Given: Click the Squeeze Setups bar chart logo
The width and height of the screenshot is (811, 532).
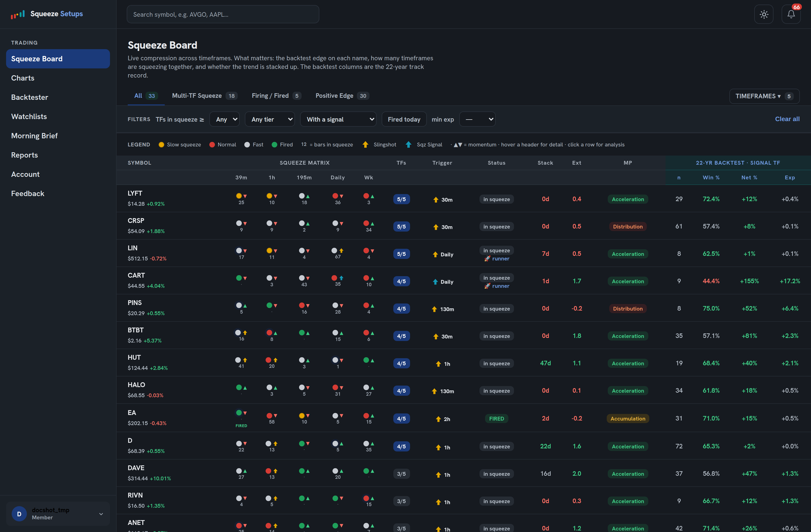Looking at the screenshot, I should (x=18, y=14).
